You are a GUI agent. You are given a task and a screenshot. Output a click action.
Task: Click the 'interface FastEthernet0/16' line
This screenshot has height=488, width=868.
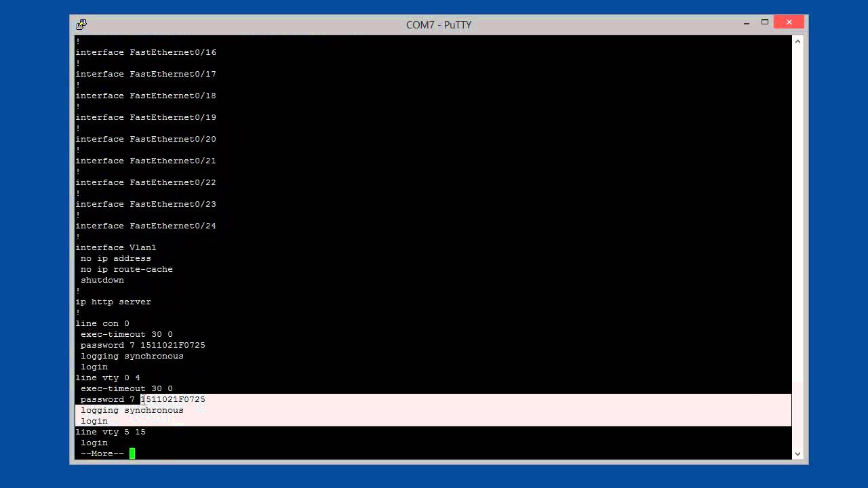click(146, 52)
